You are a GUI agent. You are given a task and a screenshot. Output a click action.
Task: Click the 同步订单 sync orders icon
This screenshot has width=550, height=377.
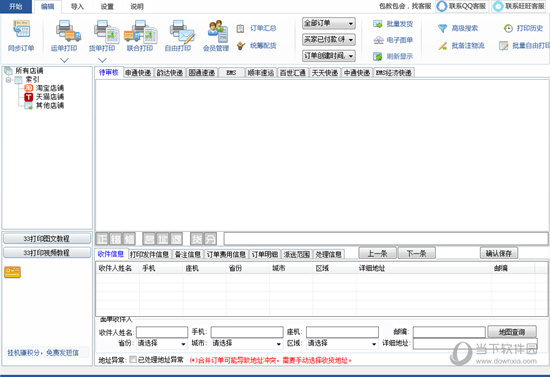(21, 29)
